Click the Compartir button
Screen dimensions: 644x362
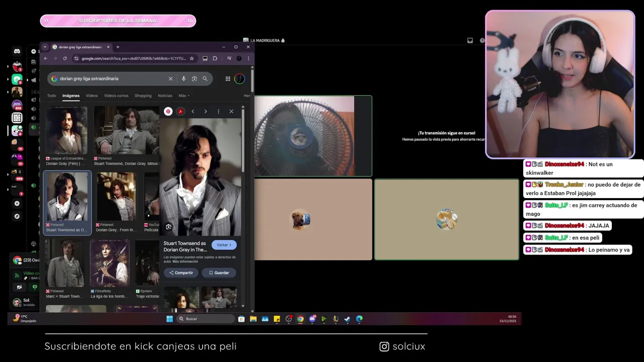pyautogui.click(x=181, y=273)
